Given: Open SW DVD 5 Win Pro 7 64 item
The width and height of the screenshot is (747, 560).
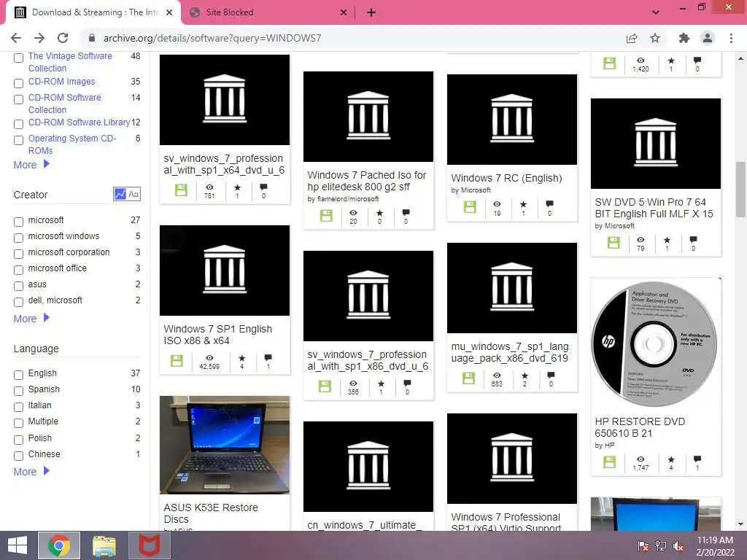Looking at the screenshot, I should tap(654, 208).
